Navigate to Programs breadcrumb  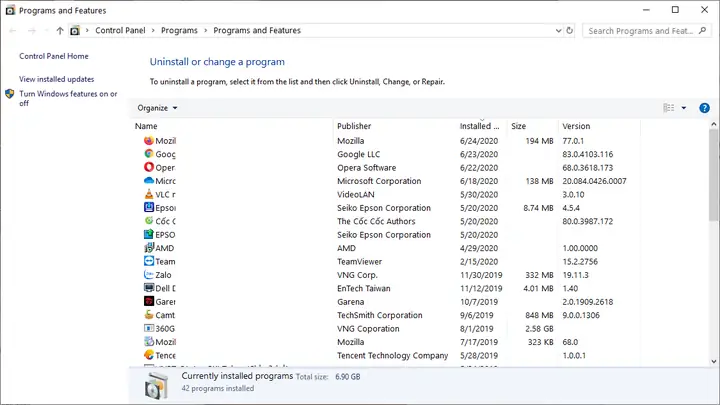pos(179,30)
